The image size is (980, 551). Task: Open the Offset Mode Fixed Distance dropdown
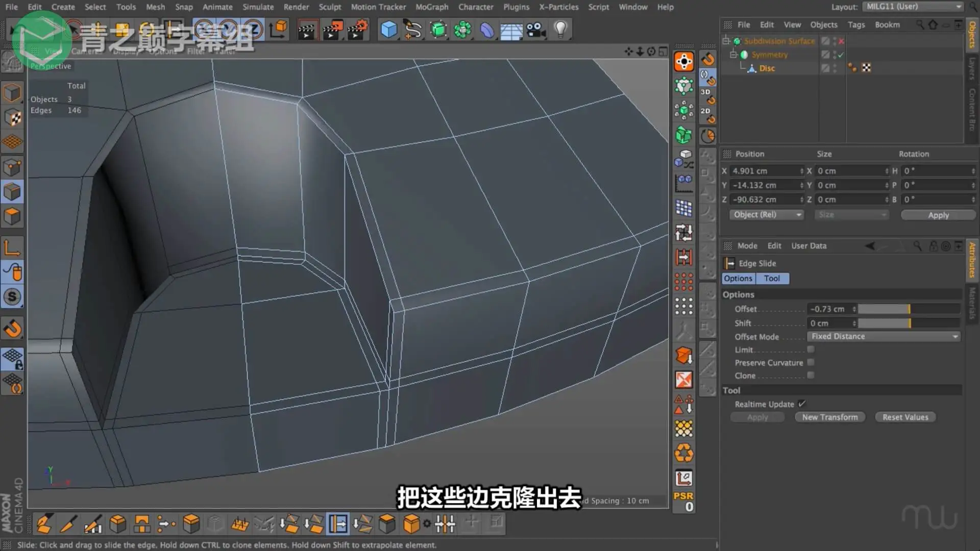pos(884,336)
